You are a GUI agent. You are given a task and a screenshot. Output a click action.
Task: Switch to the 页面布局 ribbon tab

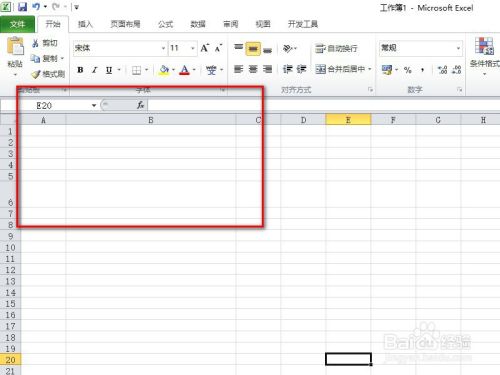coord(125,24)
